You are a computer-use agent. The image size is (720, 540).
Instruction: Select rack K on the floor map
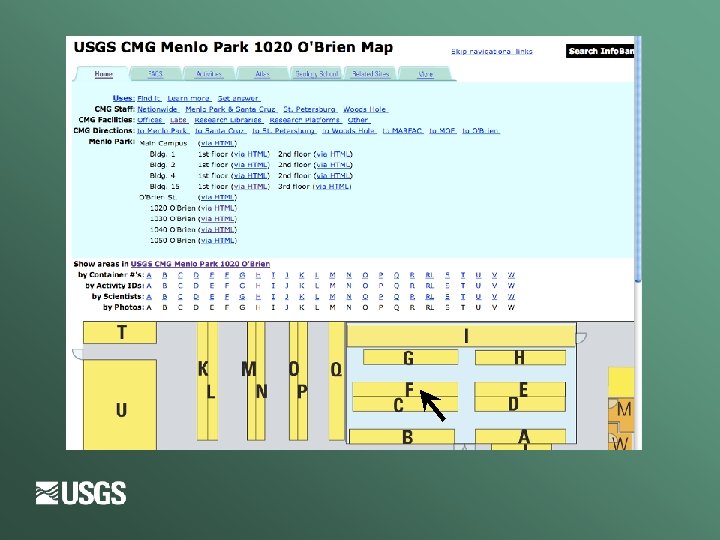pos(202,381)
